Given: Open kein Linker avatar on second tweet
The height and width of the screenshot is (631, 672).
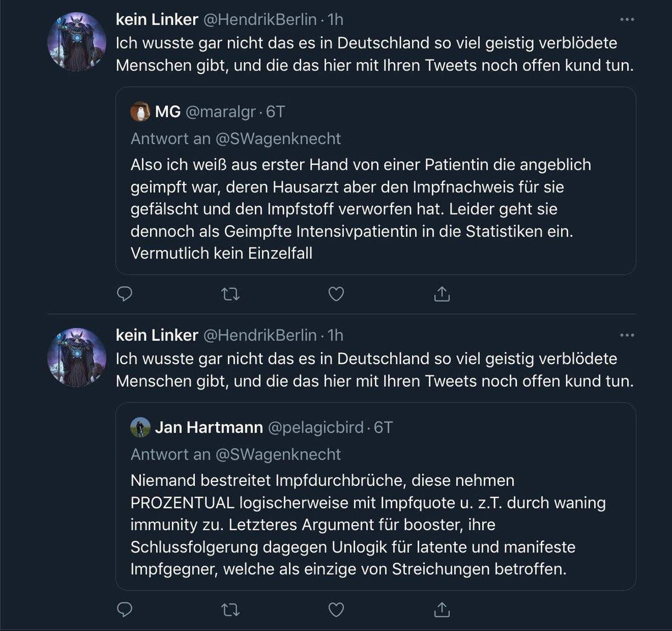Looking at the screenshot, I should pos(77,358).
